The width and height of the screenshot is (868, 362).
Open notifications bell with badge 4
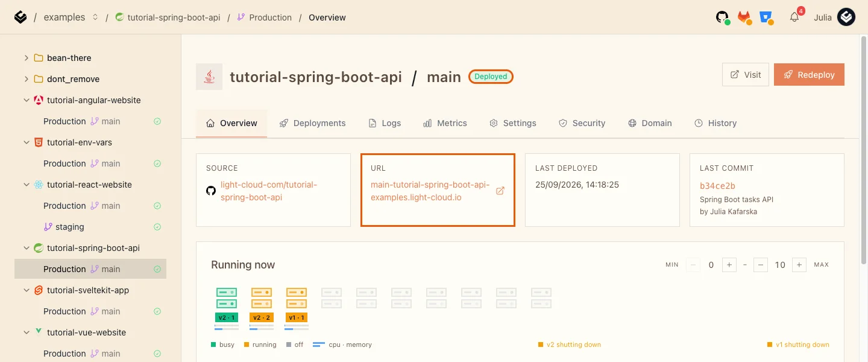(795, 17)
